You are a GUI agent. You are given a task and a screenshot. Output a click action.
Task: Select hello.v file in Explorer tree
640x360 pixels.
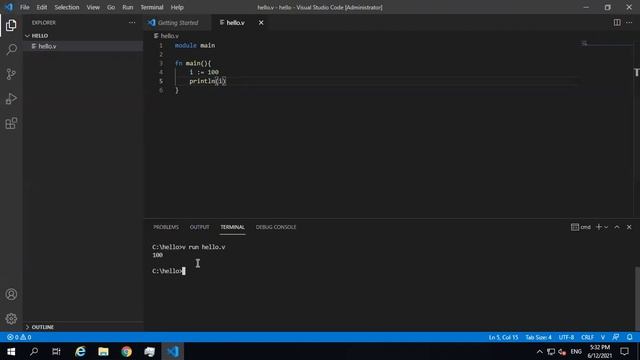coord(83,46)
